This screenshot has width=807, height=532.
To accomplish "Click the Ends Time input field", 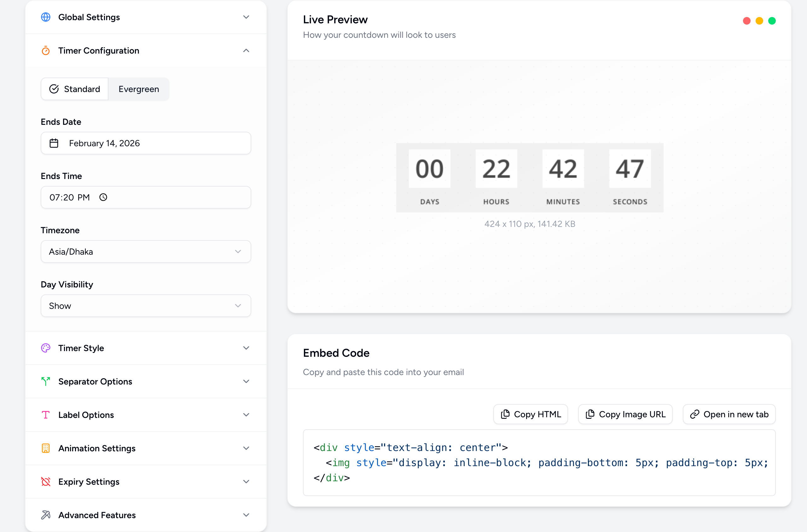I will tap(146, 197).
